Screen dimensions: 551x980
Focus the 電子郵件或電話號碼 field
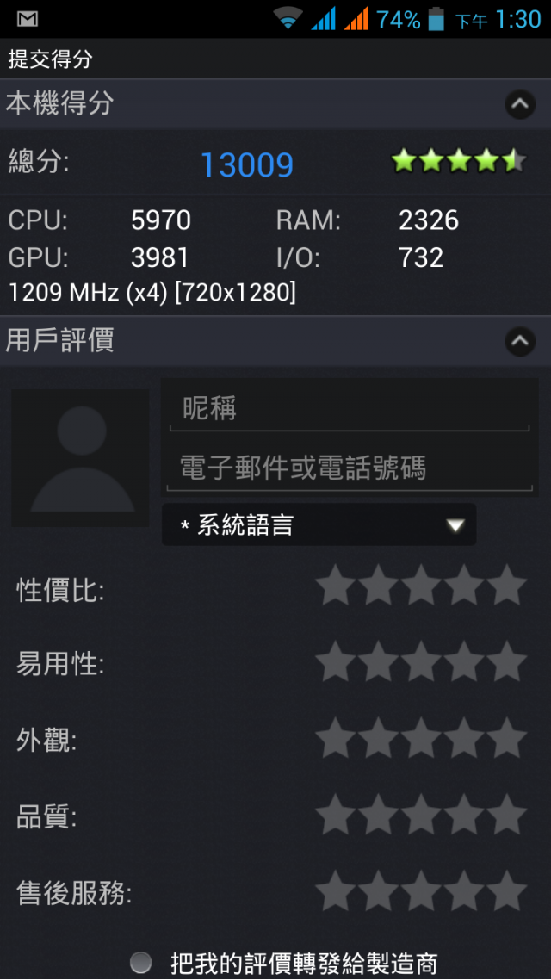click(350, 466)
